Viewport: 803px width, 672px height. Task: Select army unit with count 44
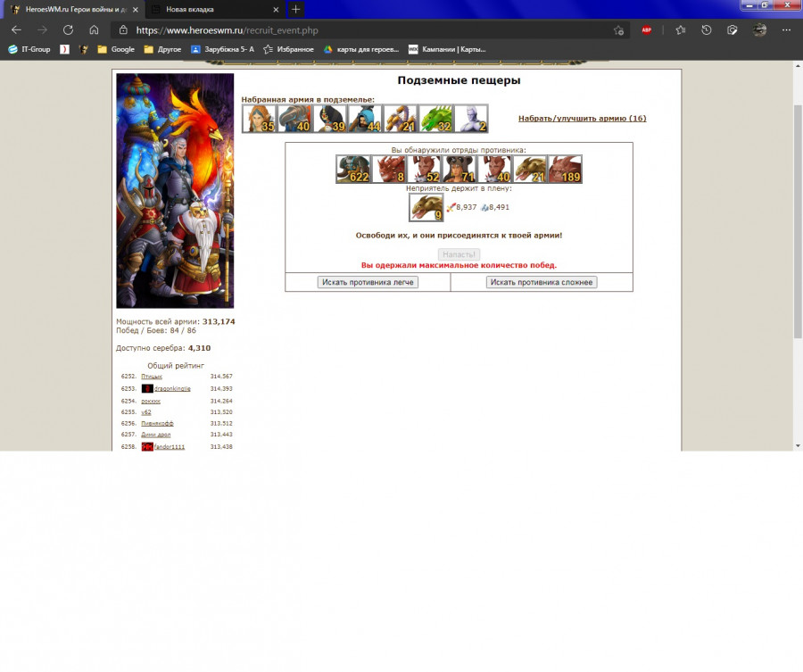365,119
